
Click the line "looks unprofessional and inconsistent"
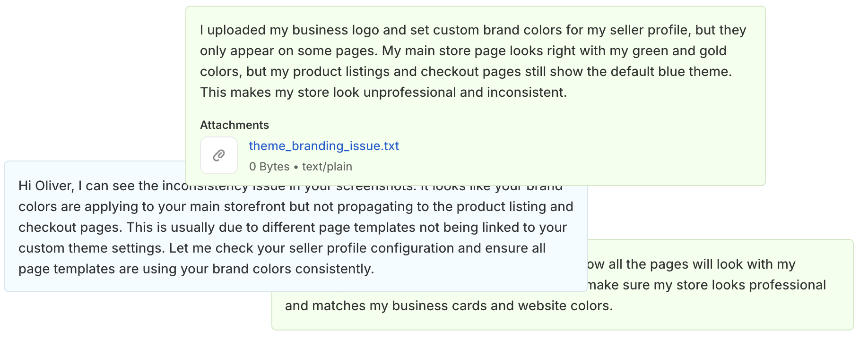(383, 93)
